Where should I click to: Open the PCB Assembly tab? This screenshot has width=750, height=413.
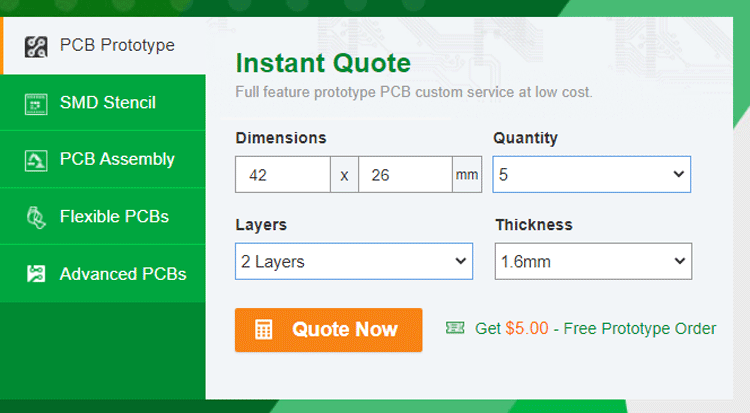coord(117,160)
